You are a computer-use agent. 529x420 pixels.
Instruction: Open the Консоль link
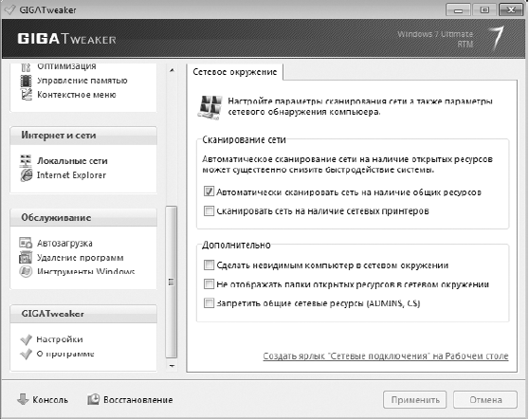coord(50,400)
